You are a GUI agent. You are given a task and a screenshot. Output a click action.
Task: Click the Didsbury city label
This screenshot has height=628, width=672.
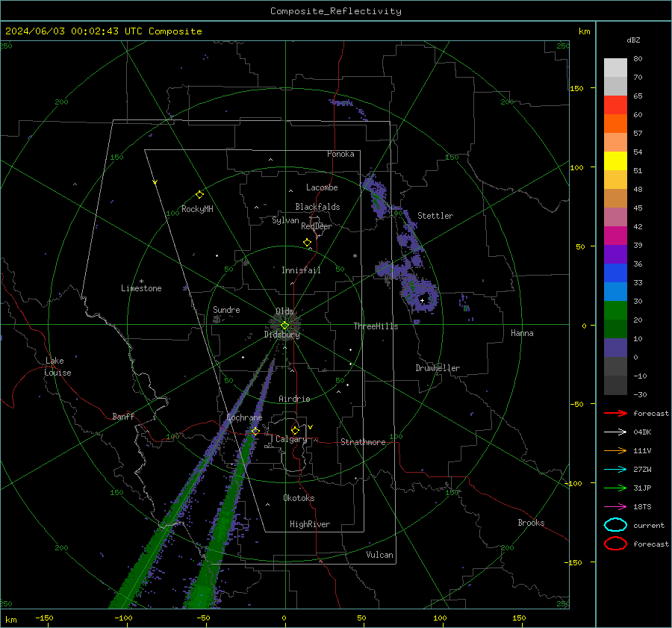coord(281,335)
